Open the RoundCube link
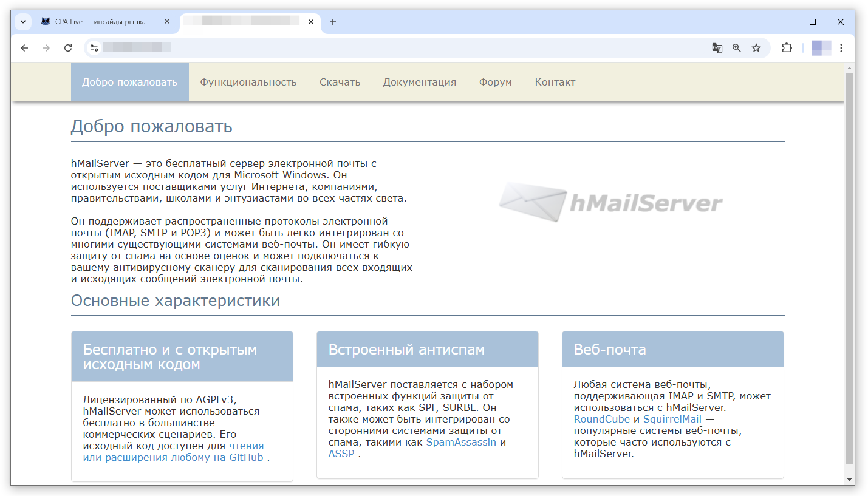The height and width of the screenshot is (496, 868). pos(602,419)
